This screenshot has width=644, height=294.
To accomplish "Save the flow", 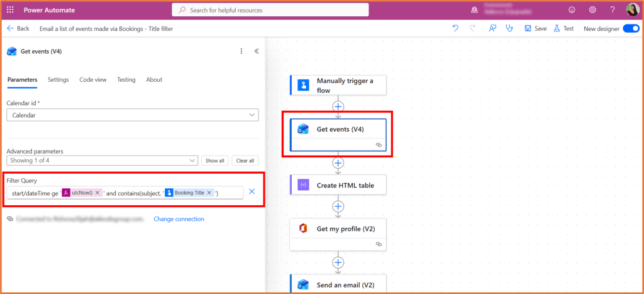I will click(536, 28).
